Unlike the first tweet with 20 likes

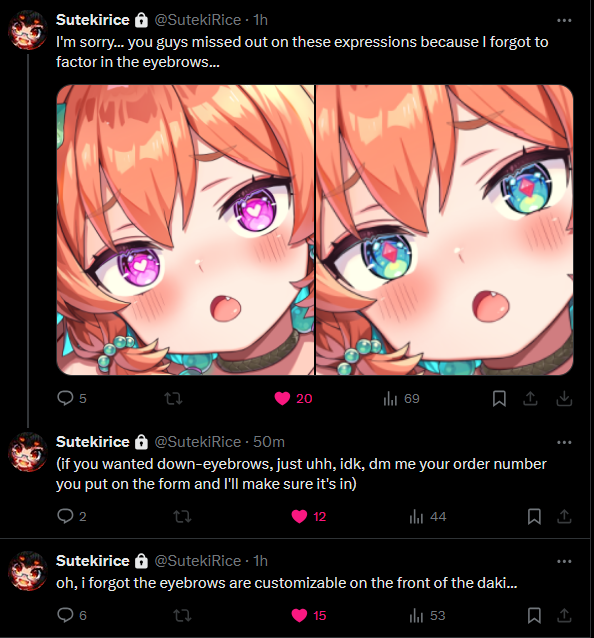click(293, 398)
